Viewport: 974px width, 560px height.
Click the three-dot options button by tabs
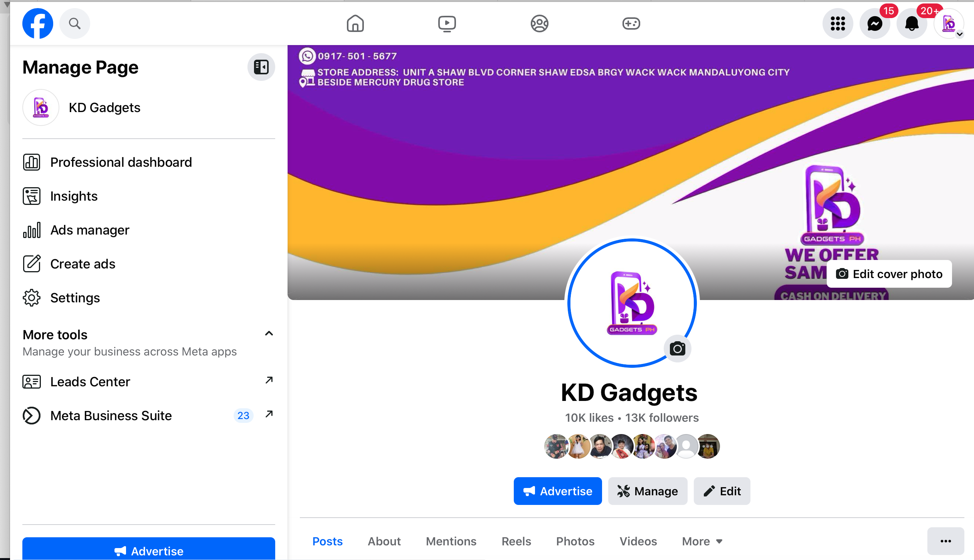pyautogui.click(x=945, y=541)
